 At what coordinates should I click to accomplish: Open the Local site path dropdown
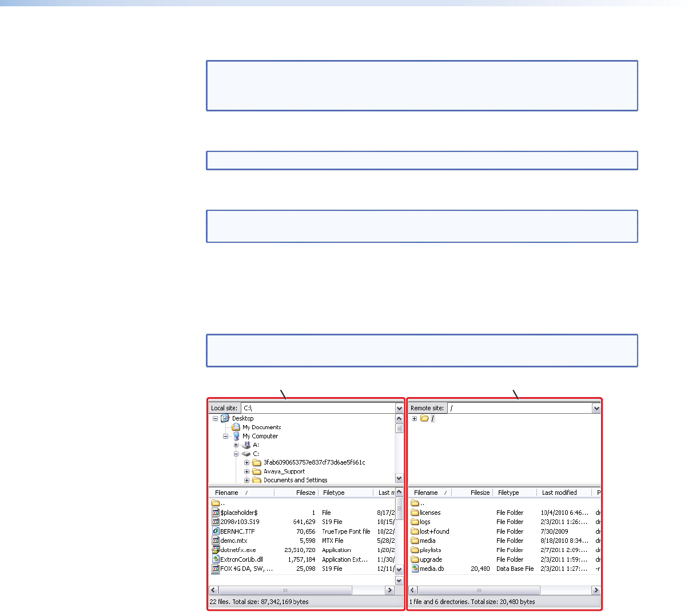coord(399,408)
